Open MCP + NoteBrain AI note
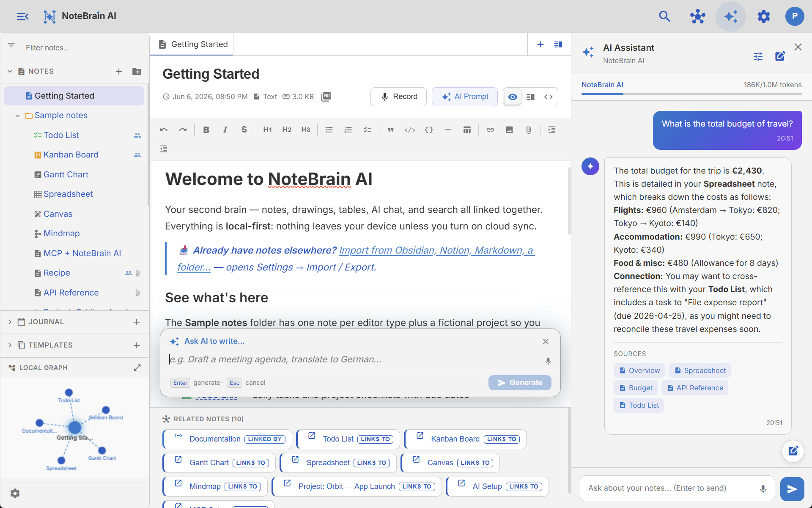 click(82, 254)
